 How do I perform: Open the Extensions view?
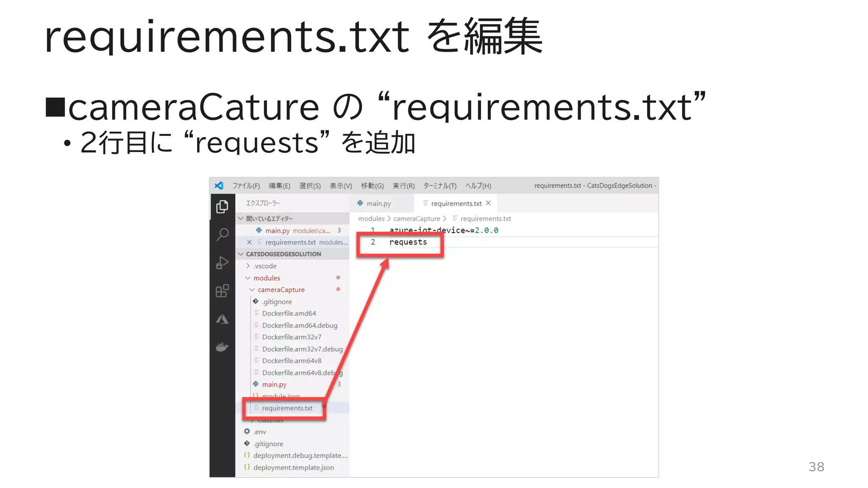(222, 291)
